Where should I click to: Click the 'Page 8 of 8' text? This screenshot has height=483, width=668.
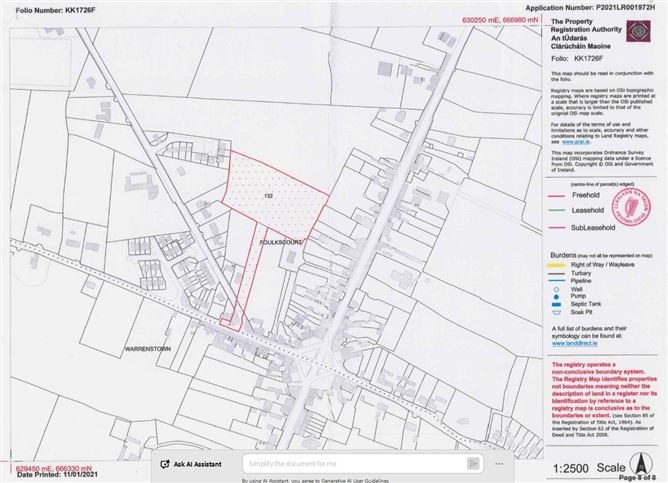point(637,478)
